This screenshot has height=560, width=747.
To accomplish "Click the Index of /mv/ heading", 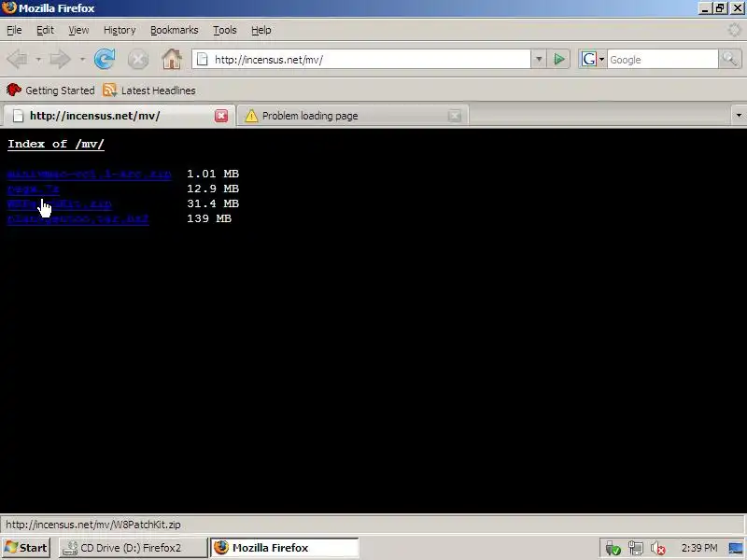I will tap(56, 144).
